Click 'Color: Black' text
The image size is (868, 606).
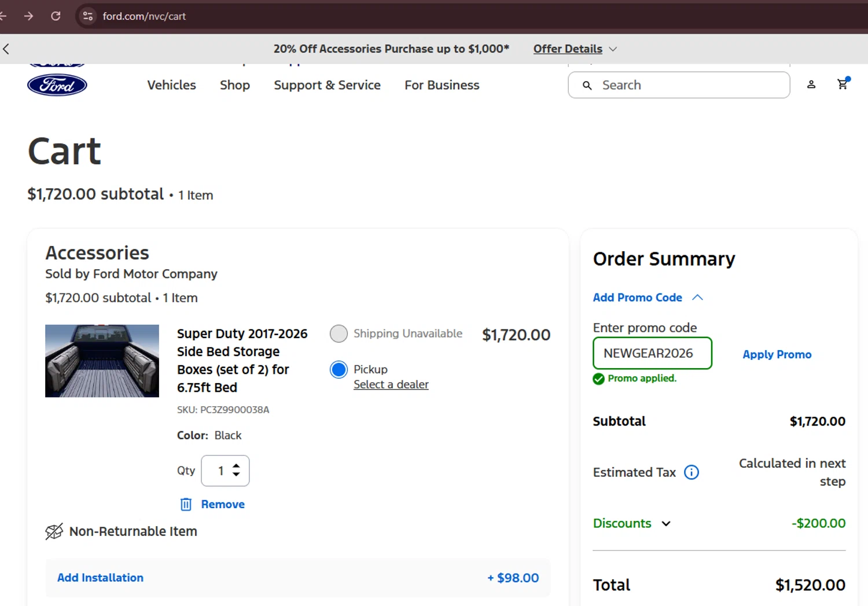(x=209, y=435)
